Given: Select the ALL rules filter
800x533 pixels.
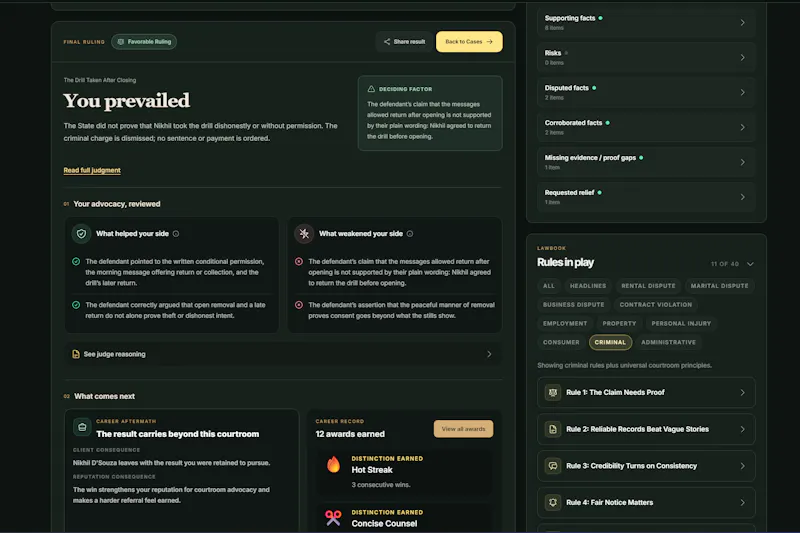Looking at the screenshot, I should [548, 286].
